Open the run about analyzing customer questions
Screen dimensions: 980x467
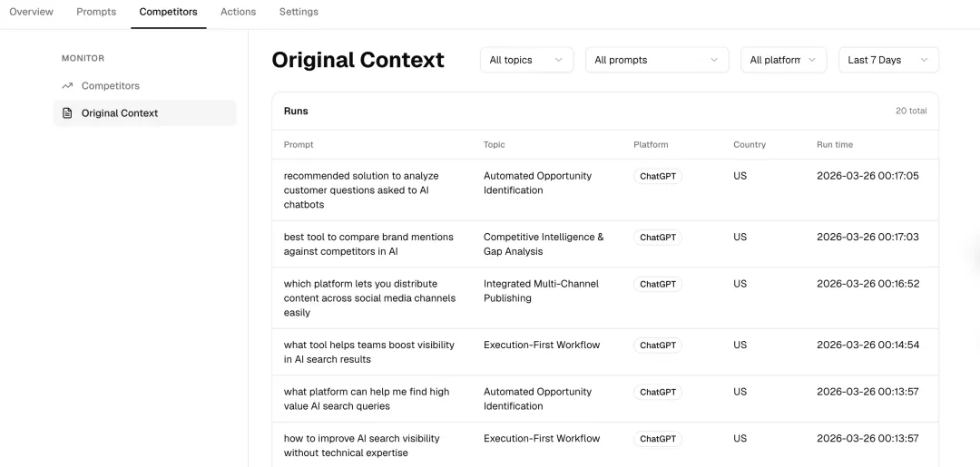361,190
